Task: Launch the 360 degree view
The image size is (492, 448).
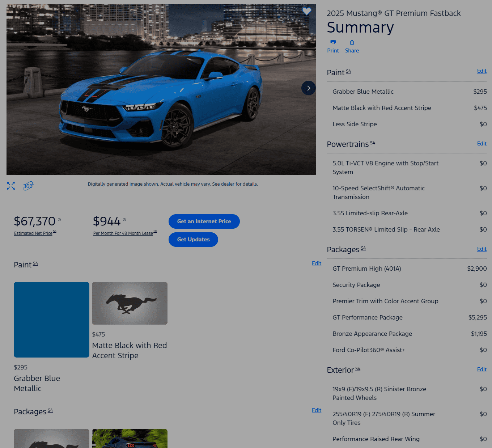Action: point(28,186)
